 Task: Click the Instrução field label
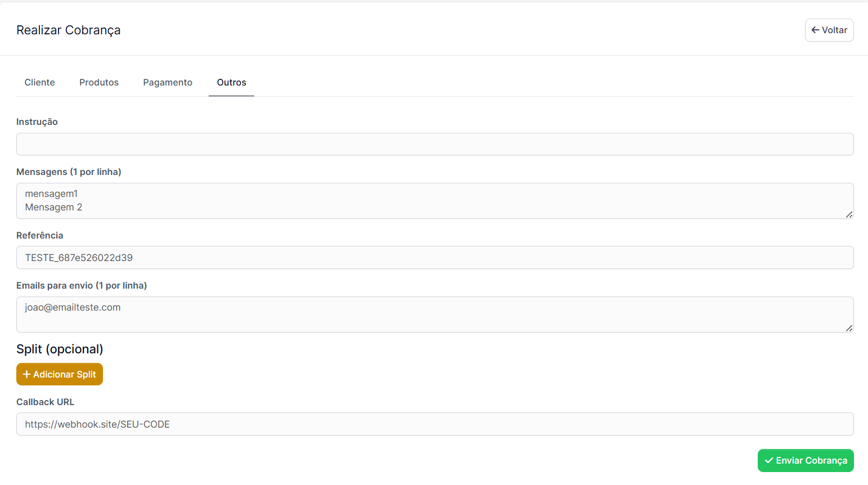37,122
